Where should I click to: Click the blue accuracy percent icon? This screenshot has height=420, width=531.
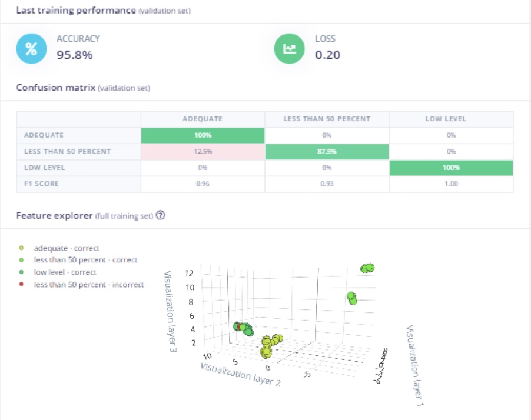pyautogui.click(x=31, y=49)
